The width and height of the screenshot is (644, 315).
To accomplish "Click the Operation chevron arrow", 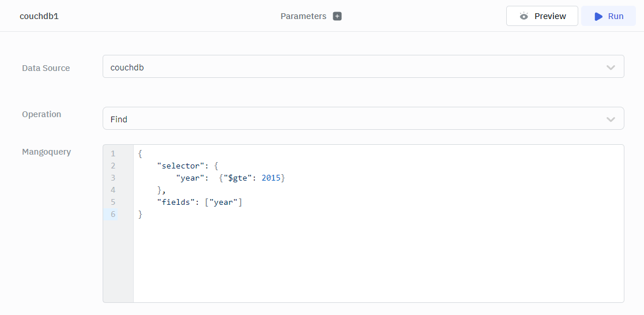I will (611, 119).
